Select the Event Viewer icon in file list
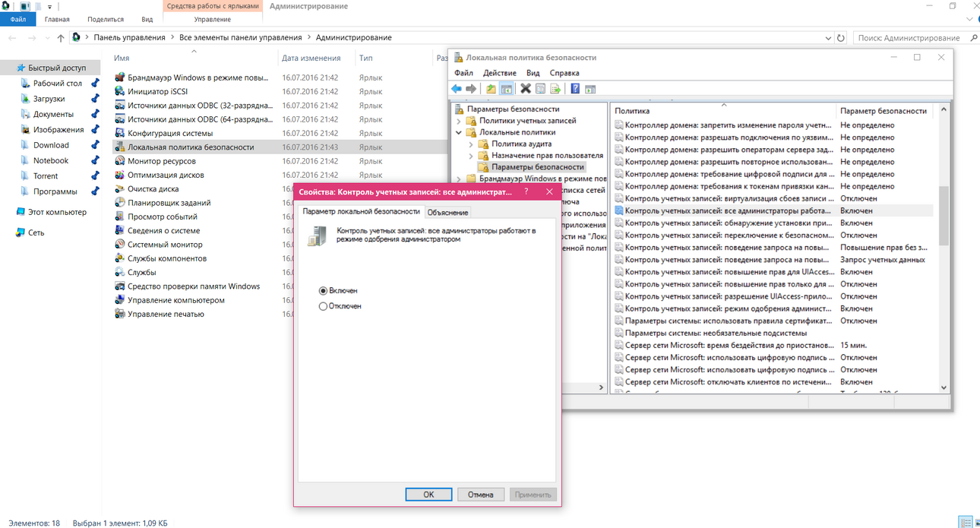 [x=120, y=217]
